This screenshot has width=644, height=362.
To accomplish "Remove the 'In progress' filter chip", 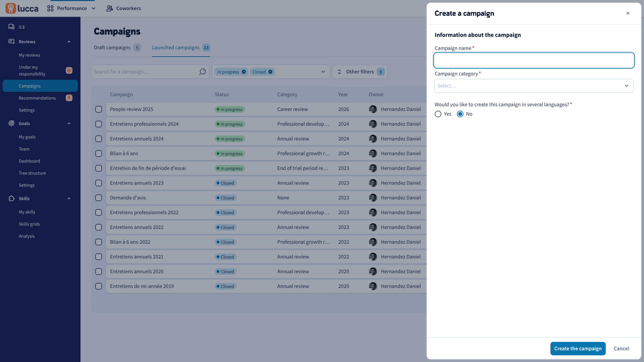I will coord(244,72).
